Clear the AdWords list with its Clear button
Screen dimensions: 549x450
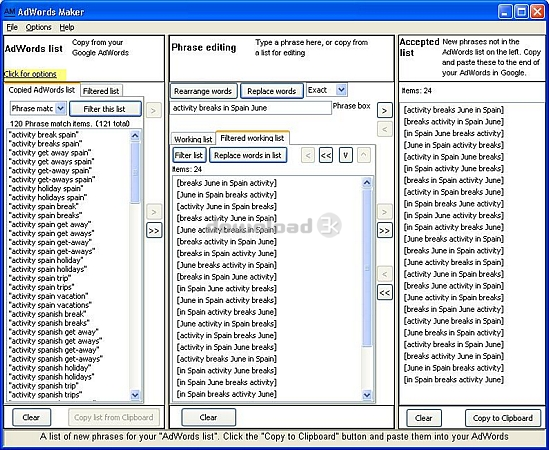point(32,417)
